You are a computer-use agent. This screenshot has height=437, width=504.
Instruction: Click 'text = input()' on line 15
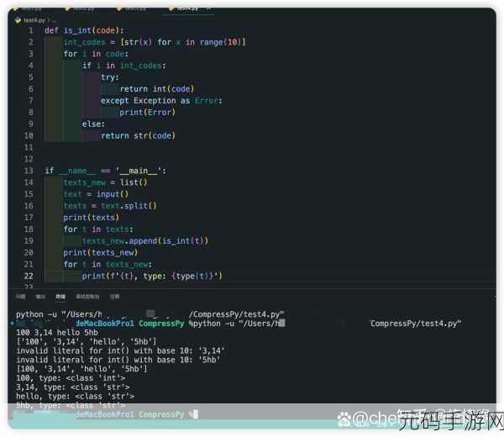point(96,194)
